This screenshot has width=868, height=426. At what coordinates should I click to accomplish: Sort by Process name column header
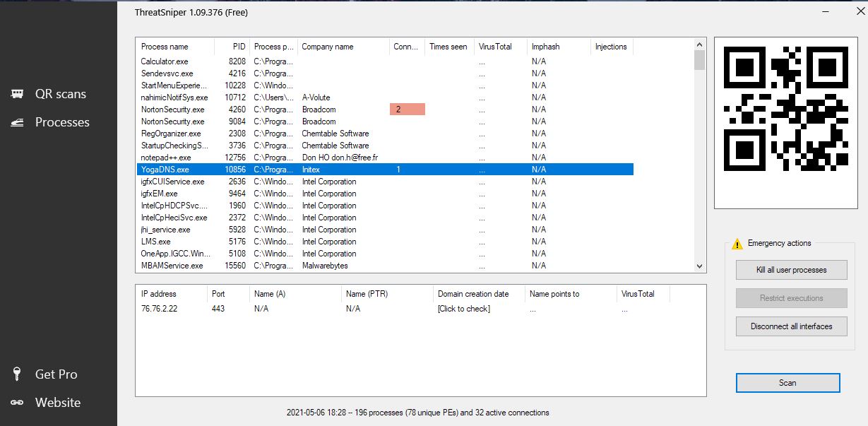pos(175,47)
